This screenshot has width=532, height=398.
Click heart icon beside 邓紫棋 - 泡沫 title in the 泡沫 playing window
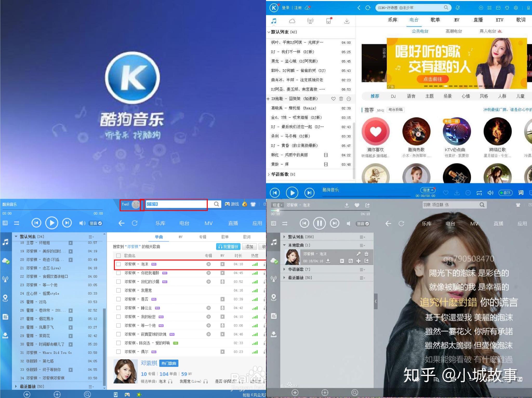357,205
